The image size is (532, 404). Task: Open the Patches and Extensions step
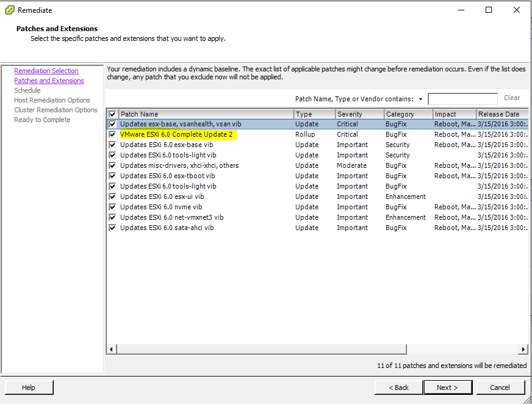pos(49,81)
